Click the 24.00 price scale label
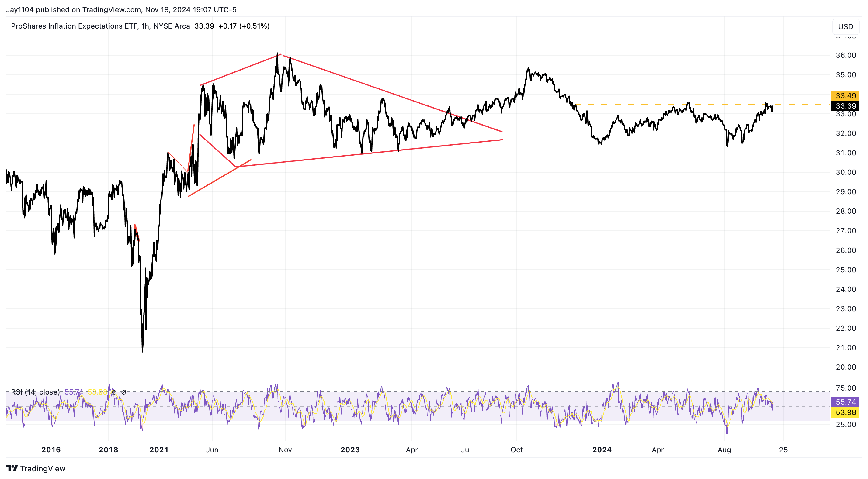This screenshot has height=479, width=868. [x=846, y=289]
